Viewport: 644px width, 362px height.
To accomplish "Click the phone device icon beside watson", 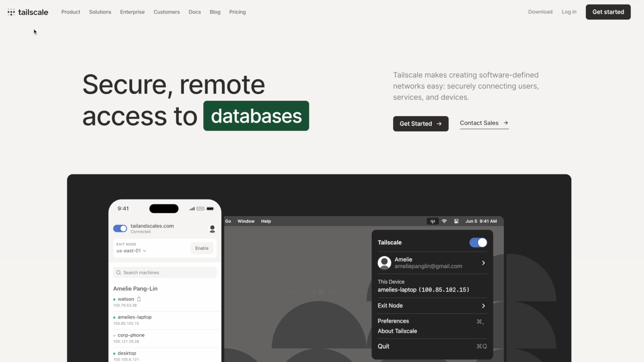I will point(139,299).
